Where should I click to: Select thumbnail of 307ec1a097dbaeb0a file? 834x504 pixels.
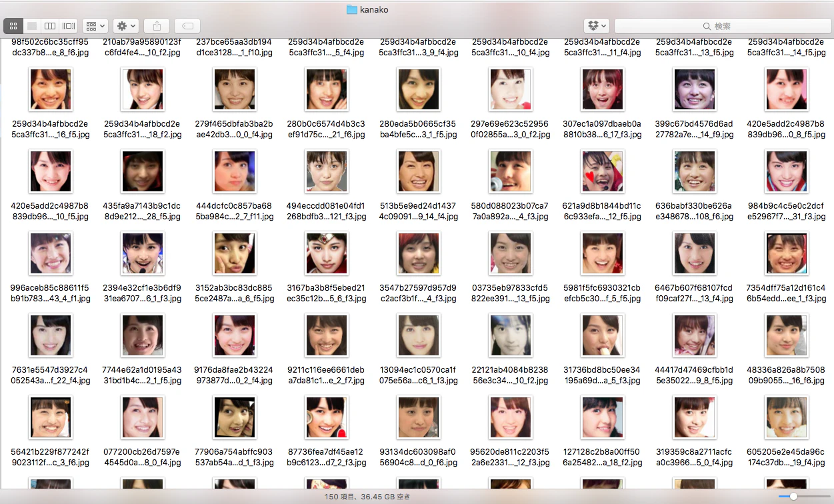pos(603,90)
